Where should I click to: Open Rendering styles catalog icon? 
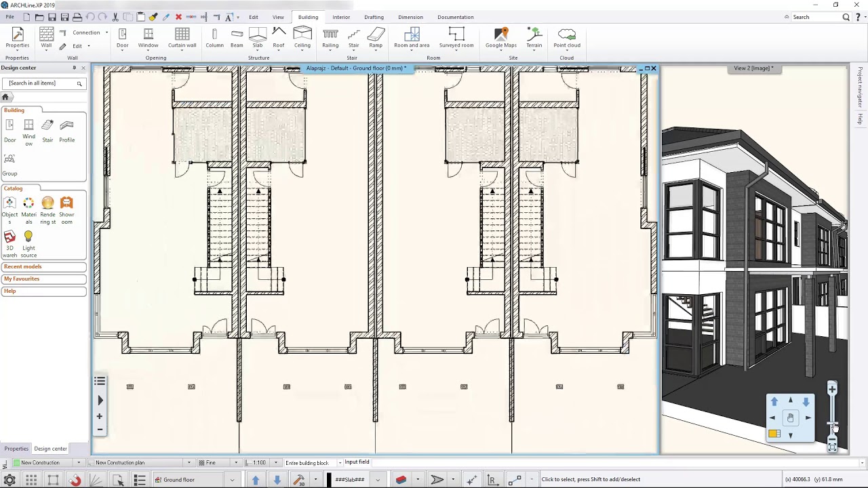coord(47,209)
